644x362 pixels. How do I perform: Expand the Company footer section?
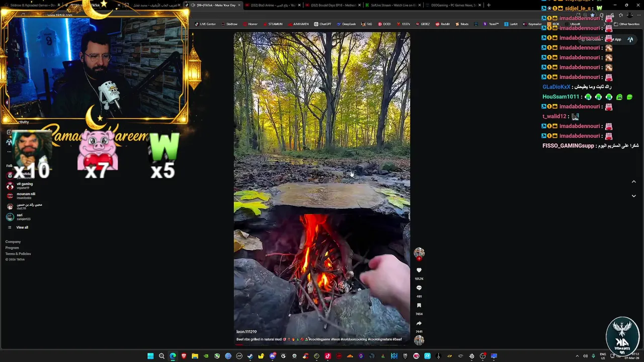[x=13, y=242]
